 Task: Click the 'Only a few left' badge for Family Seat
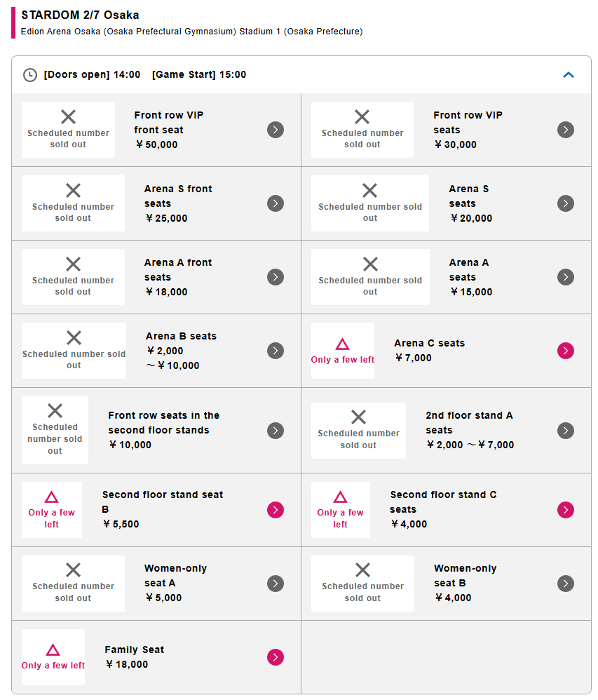tap(53, 657)
